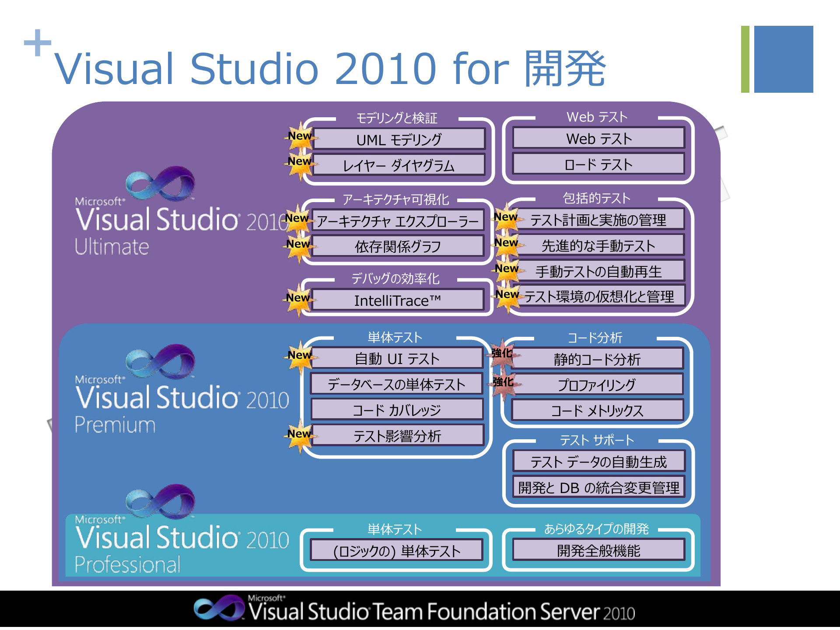Select the Web テスト feature box
The height and width of the screenshot is (630, 840).
(x=599, y=138)
